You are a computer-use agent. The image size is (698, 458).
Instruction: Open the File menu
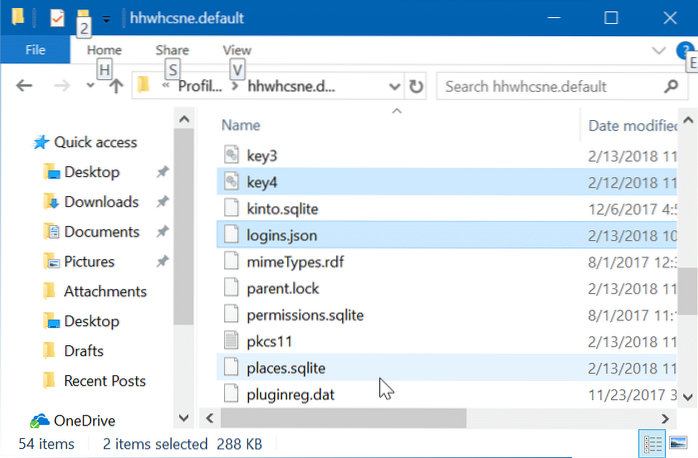tap(33, 49)
